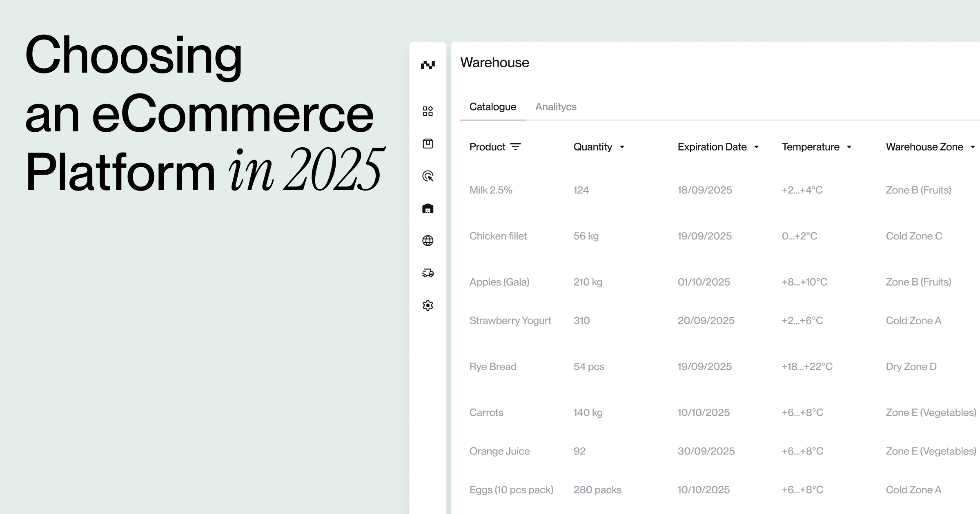Click the Rye Bread entry

point(493,367)
